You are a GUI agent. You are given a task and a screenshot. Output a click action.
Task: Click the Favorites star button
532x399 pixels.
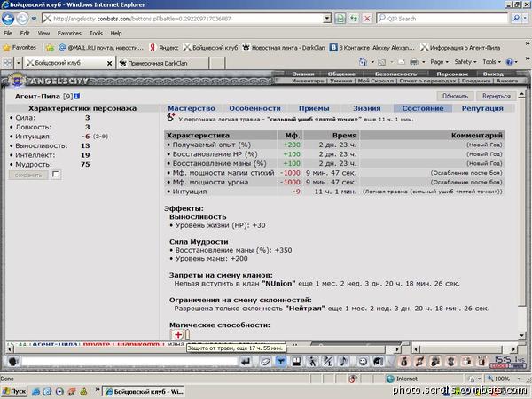click(x=19, y=48)
